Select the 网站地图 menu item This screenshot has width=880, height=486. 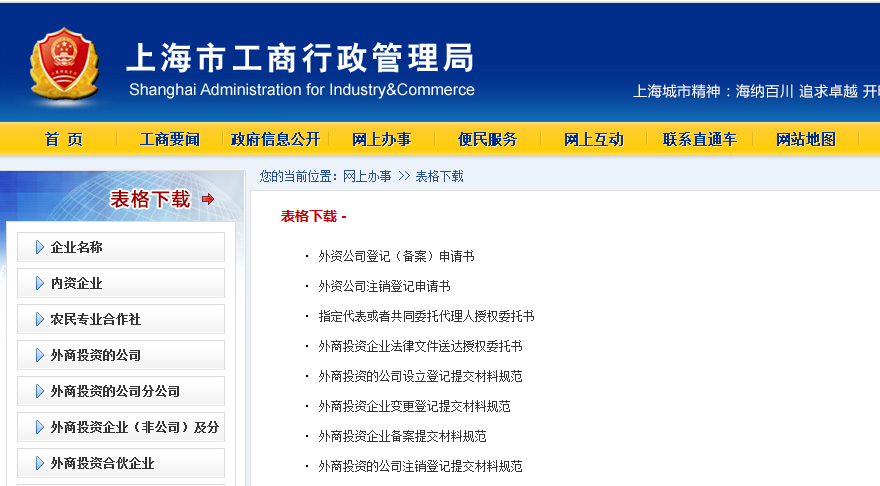point(806,139)
